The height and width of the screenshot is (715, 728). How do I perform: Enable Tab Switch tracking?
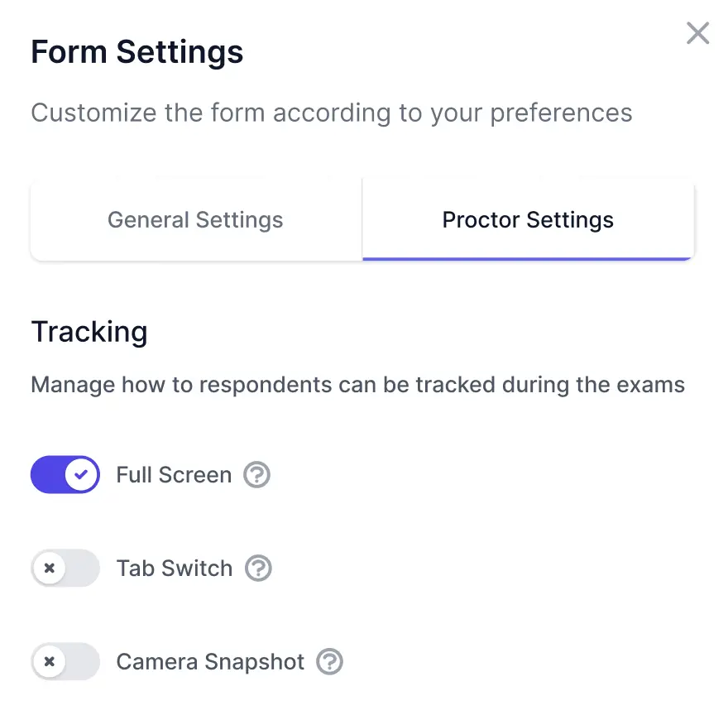coord(65,569)
